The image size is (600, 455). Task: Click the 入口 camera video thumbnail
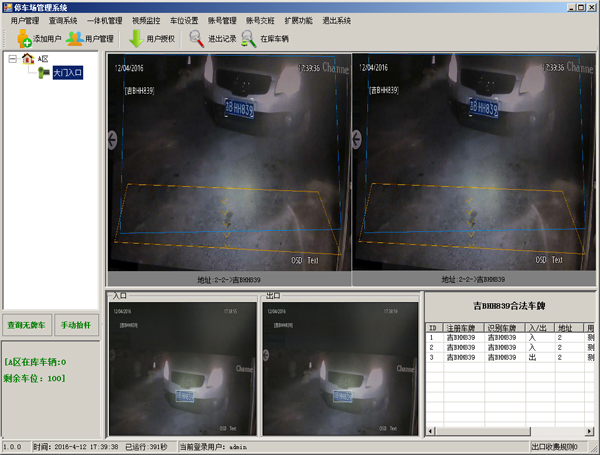tap(183, 369)
